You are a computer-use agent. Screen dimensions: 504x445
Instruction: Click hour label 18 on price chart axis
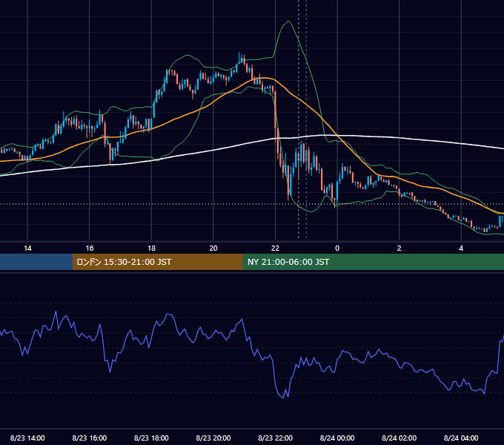coord(151,248)
